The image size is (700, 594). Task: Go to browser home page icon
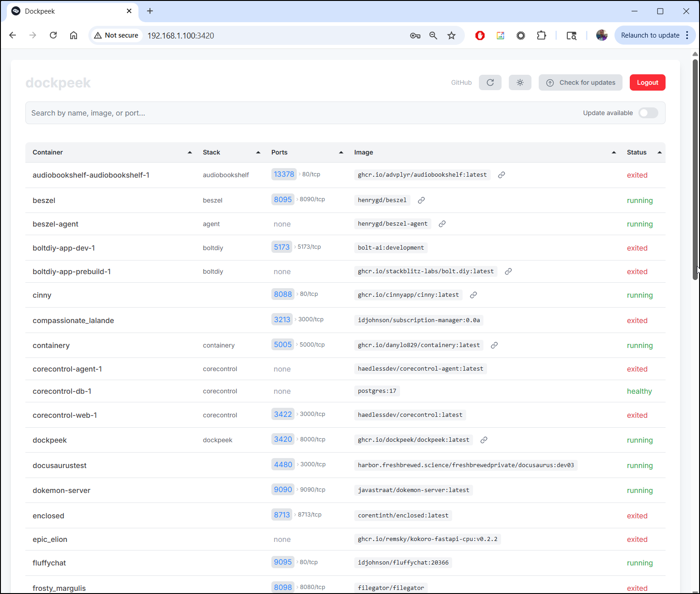[x=73, y=35]
